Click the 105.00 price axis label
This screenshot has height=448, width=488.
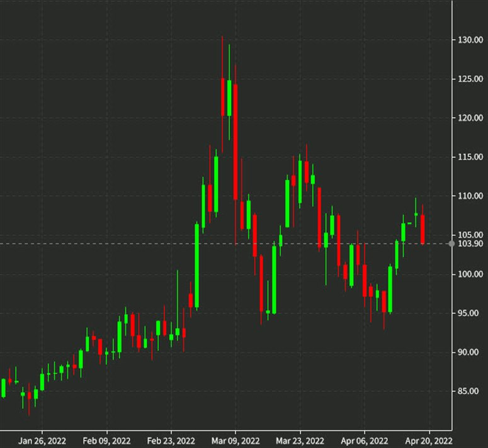click(470, 235)
